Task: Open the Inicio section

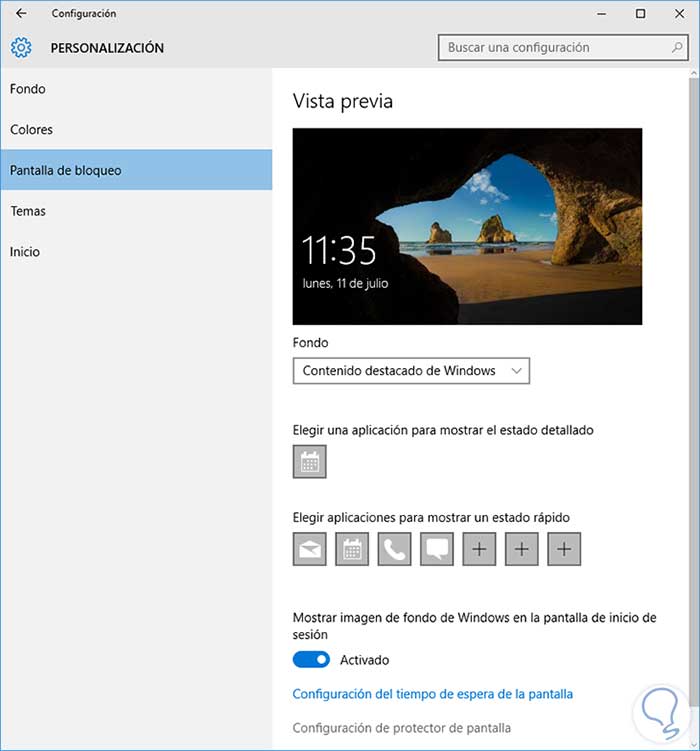Action: click(x=136, y=251)
